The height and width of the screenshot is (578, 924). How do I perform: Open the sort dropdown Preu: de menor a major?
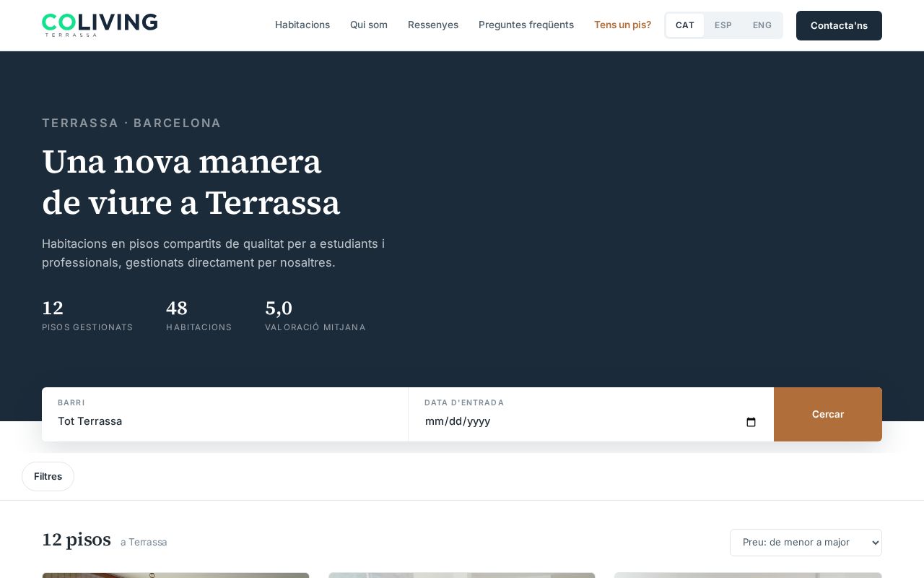pyautogui.click(x=806, y=543)
